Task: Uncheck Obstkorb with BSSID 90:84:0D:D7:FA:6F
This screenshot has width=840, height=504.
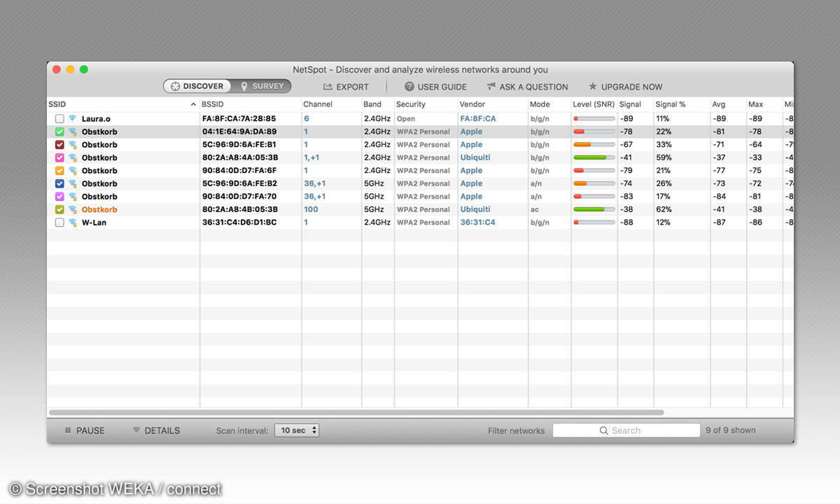Action: (x=59, y=171)
